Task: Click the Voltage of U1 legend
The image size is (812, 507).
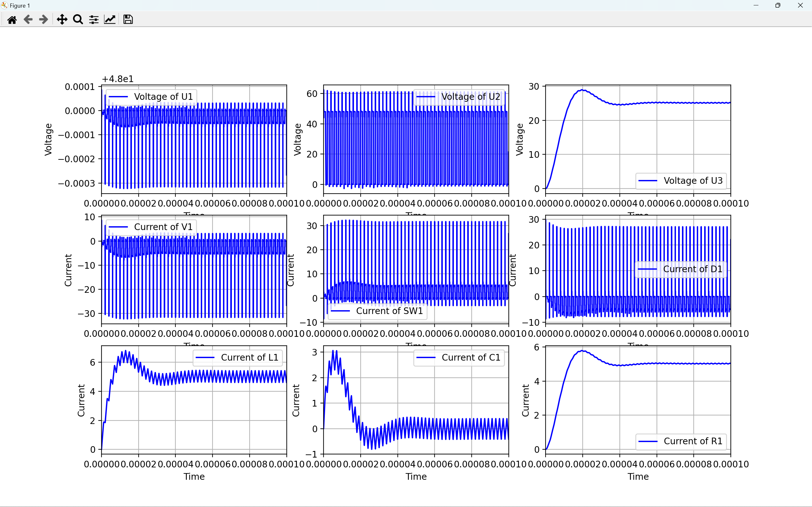Action: [x=151, y=97]
